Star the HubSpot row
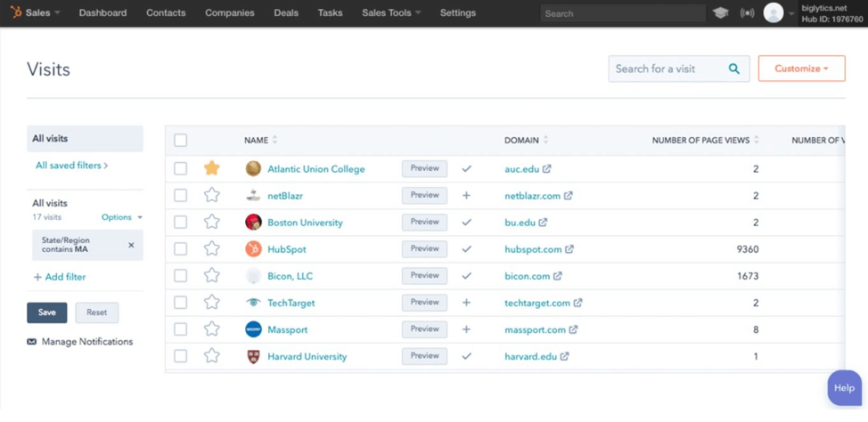Image resolution: width=868 pixels, height=422 pixels. pos(211,249)
